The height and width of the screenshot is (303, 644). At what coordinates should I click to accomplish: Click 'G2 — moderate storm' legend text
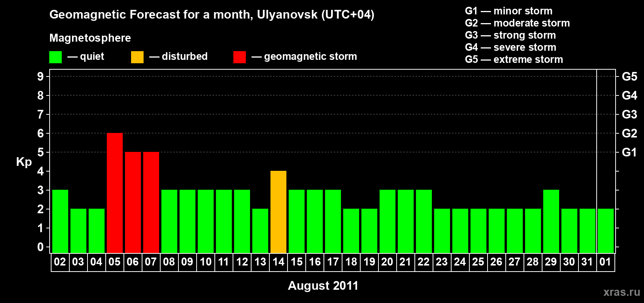pyautogui.click(x=517, y=23)
